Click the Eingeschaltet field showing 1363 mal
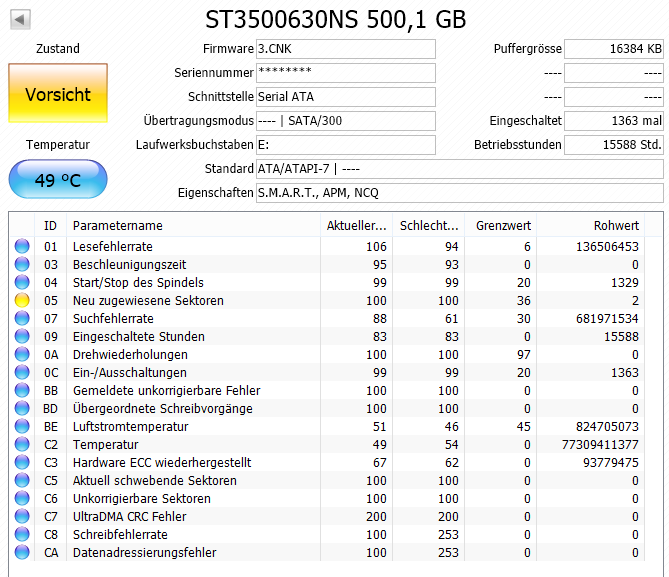 (x=614, y=121)
